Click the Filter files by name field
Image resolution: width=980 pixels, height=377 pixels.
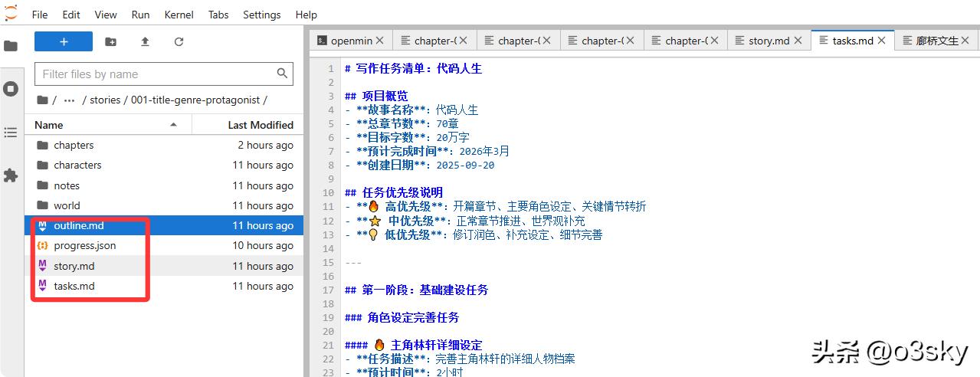point(164,74)
